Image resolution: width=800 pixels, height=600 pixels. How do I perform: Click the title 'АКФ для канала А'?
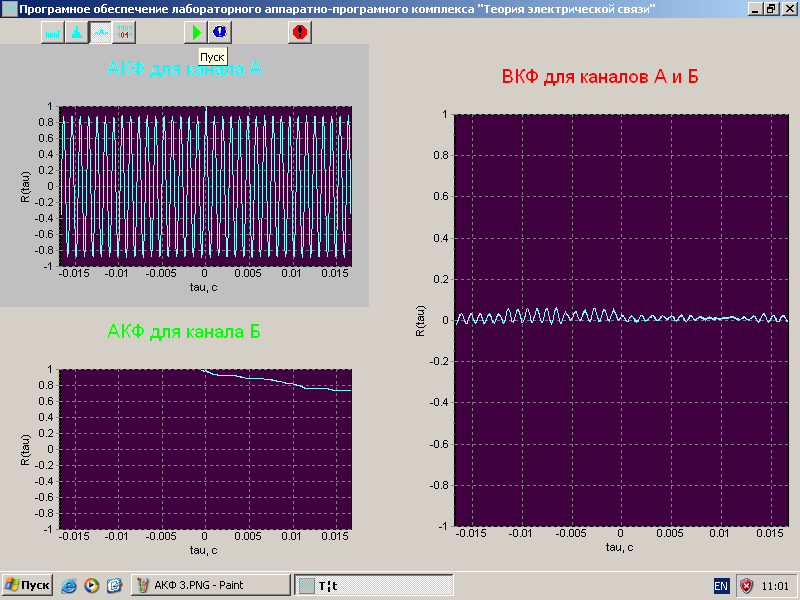(x=184, y=68)
